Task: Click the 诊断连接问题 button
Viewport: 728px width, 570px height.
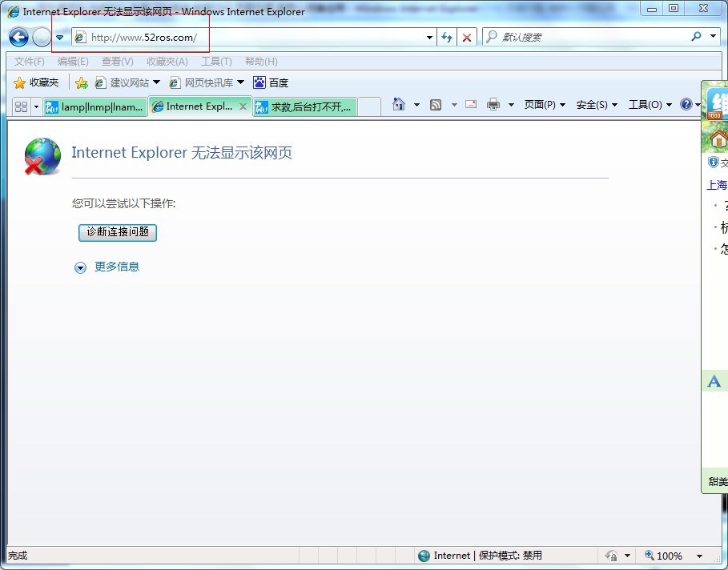Action: click(x=118, y=232)
